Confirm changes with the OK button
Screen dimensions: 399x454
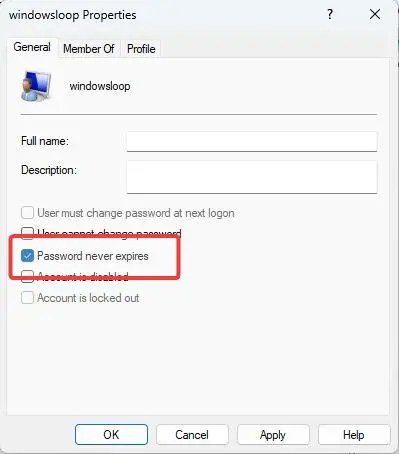111,435
